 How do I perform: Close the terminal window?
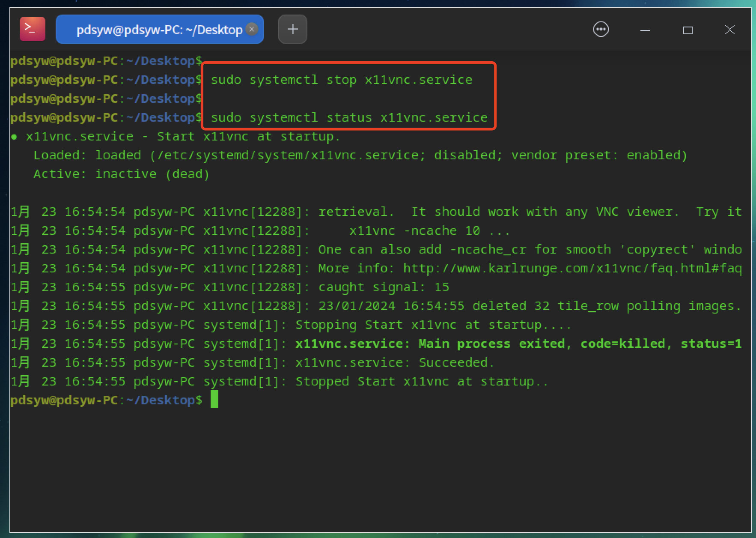(x=730, y=30)
